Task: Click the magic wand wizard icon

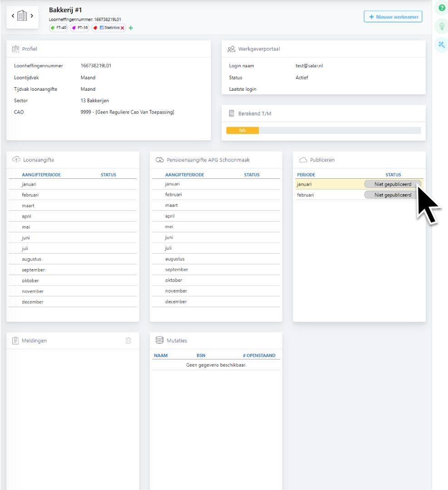Action: click(x=441, y=44)
